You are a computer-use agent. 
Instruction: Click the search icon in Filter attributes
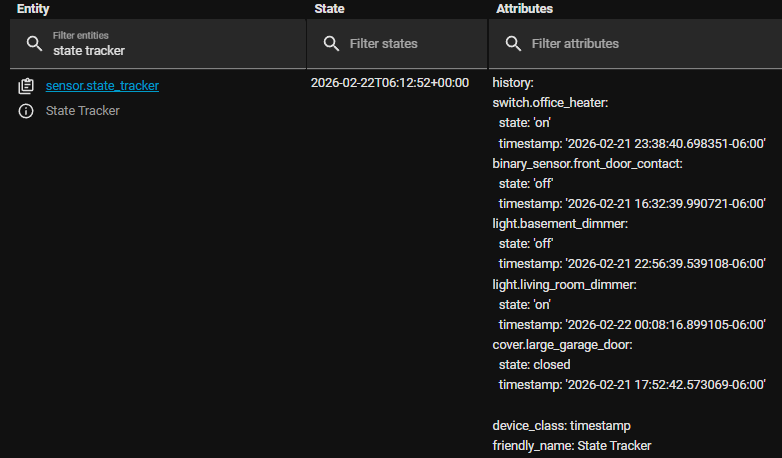click(x=514, y=44)
